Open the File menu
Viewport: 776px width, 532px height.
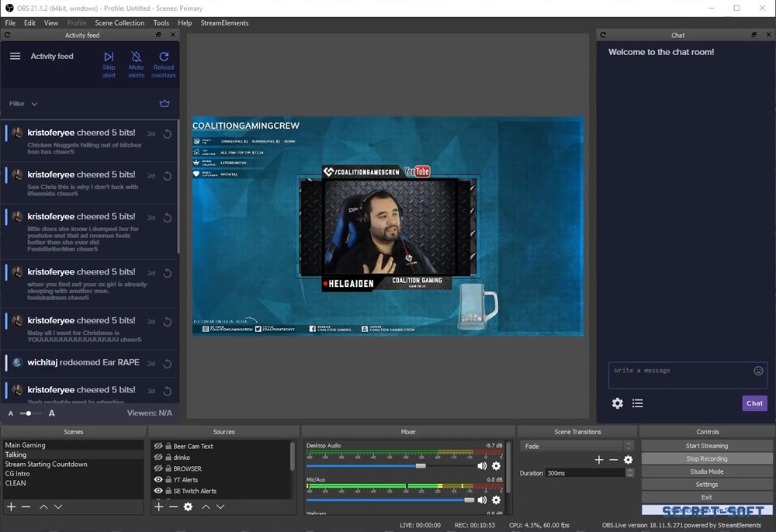pos(10,22)
